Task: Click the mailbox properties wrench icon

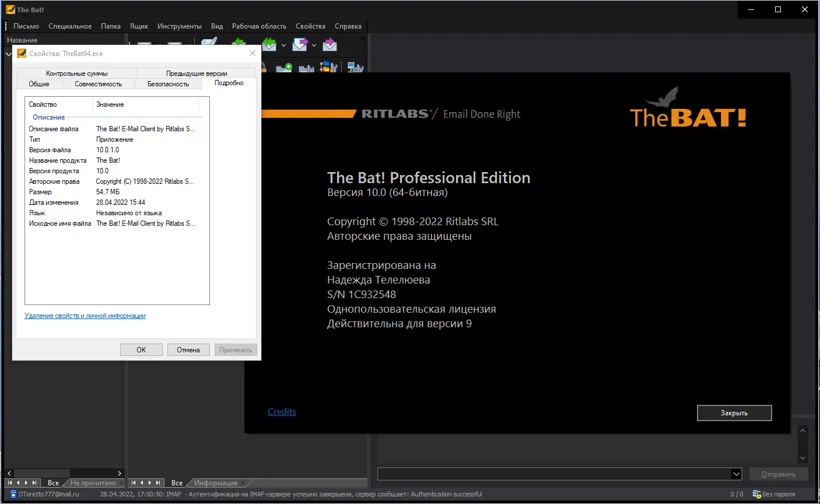Action: pos(306,68)
